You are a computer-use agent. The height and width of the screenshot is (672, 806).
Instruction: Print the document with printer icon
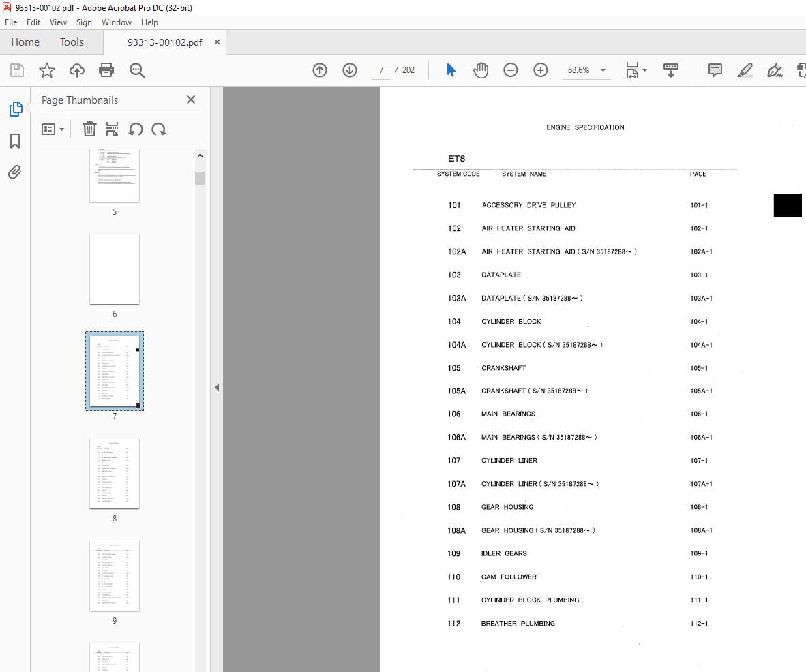[106, 70]
